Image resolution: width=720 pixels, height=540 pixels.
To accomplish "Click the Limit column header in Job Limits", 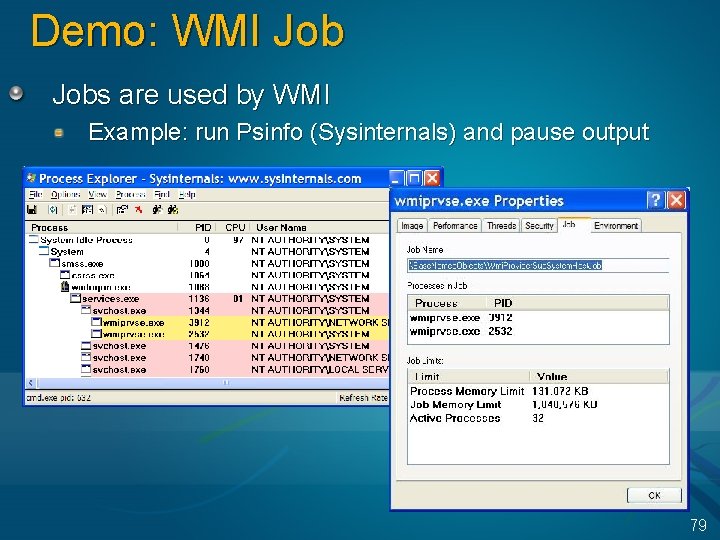I will click(x=469, y=377).
